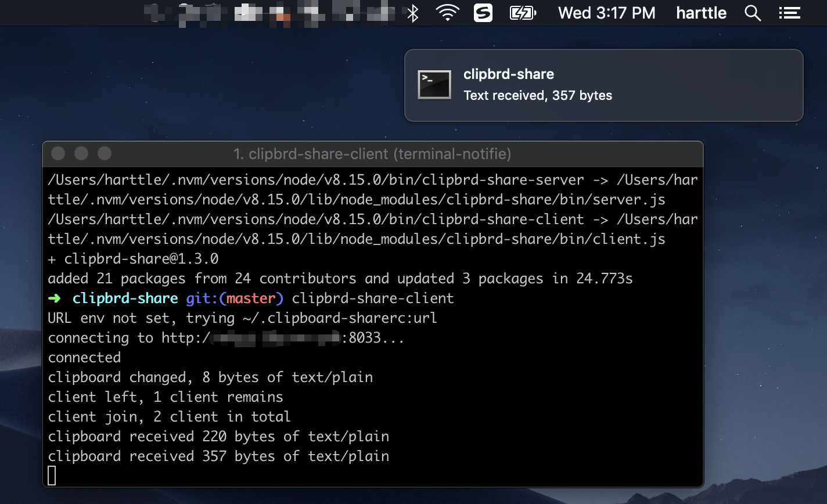Click the Sogou input method icon
This screenshot has height=504, width=827.
tap(483, 13)
